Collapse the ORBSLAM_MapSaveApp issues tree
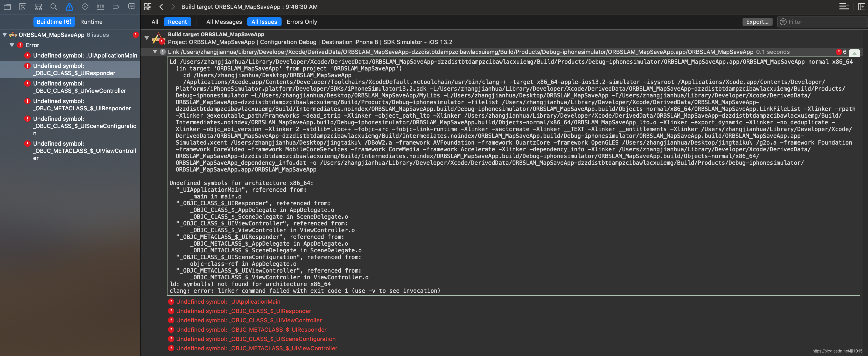Screen dimensions: 868x356 [5, 35]
